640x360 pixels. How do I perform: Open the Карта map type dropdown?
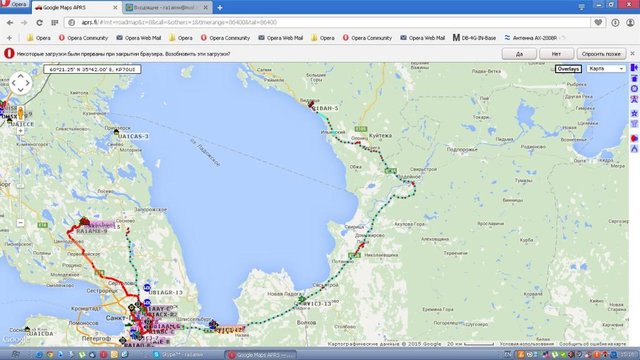coord(606,69)
